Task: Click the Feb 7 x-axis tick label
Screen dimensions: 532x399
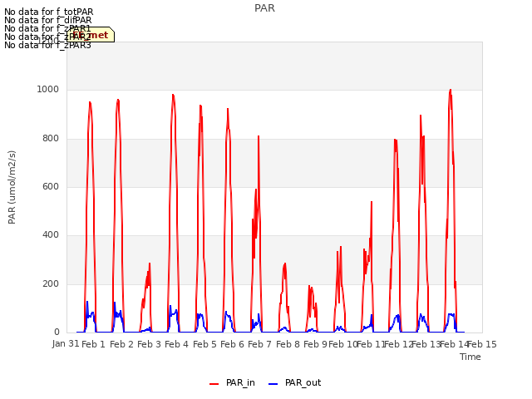Action: [260, 344]
